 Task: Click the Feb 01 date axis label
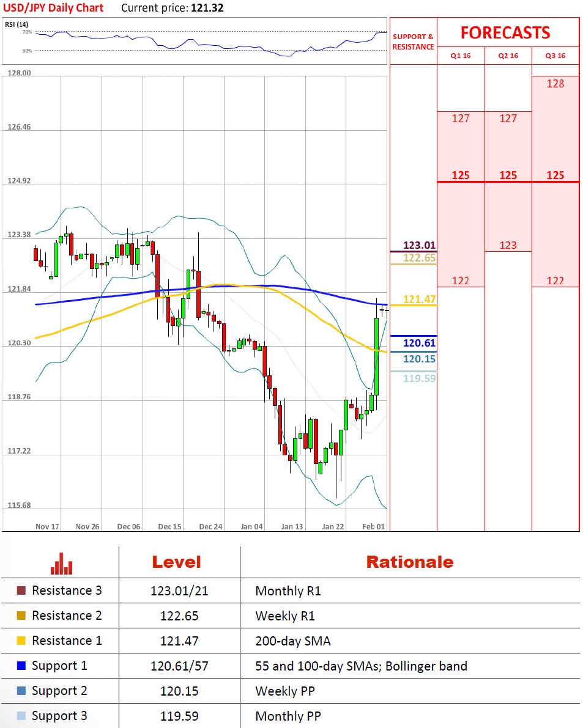tap(374, 526)
